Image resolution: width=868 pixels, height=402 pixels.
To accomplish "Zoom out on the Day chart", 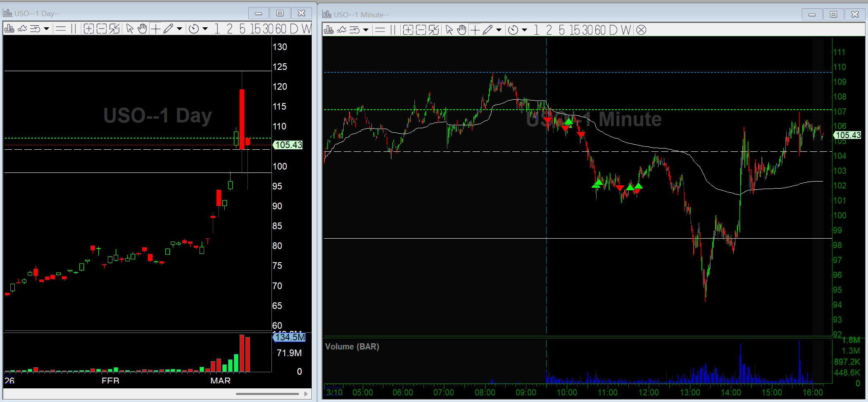I will [102, 29].
